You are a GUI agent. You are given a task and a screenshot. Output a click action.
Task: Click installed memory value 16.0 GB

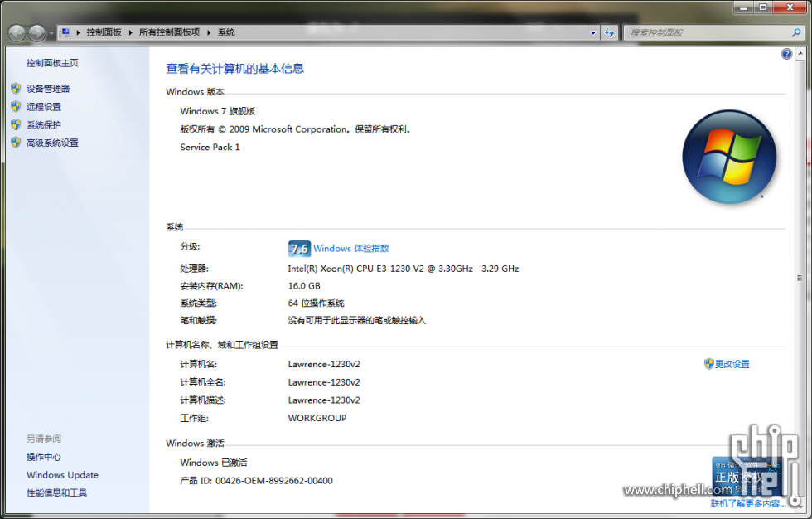tap(304, 286)
